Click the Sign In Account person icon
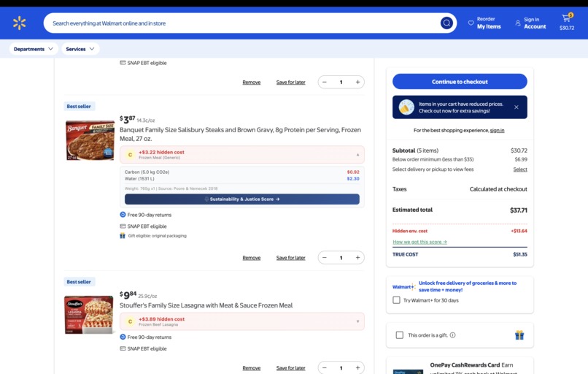Viewport: 588px width, 374px height. (x=518, y=23)
